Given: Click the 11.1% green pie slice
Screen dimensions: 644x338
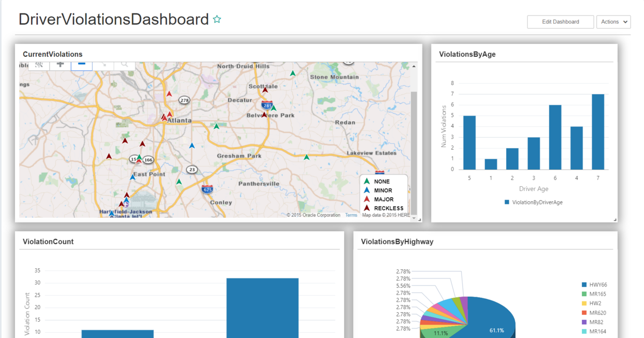Looking at the screenshot, I should [441, 333].
